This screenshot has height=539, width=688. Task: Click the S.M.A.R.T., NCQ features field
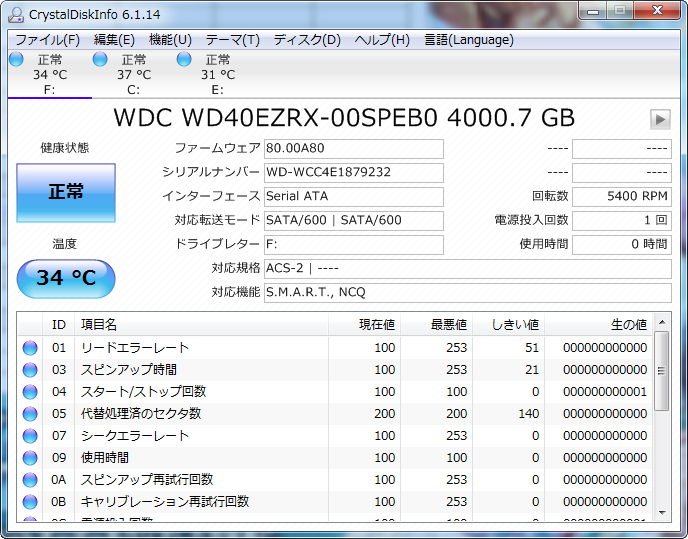click(468, 293)
